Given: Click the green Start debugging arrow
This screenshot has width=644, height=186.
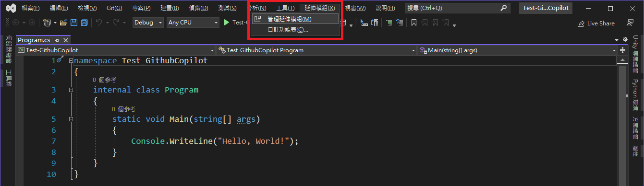Looking at the screenshot, I should click(x=227, y=23).
